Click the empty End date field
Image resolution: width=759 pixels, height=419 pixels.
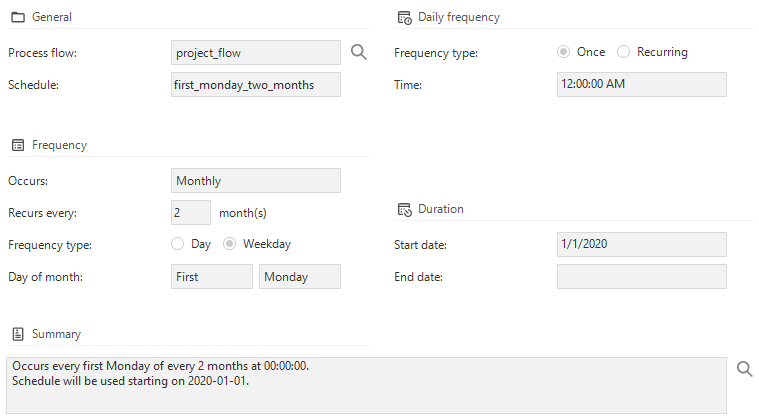tap(641, 277)
